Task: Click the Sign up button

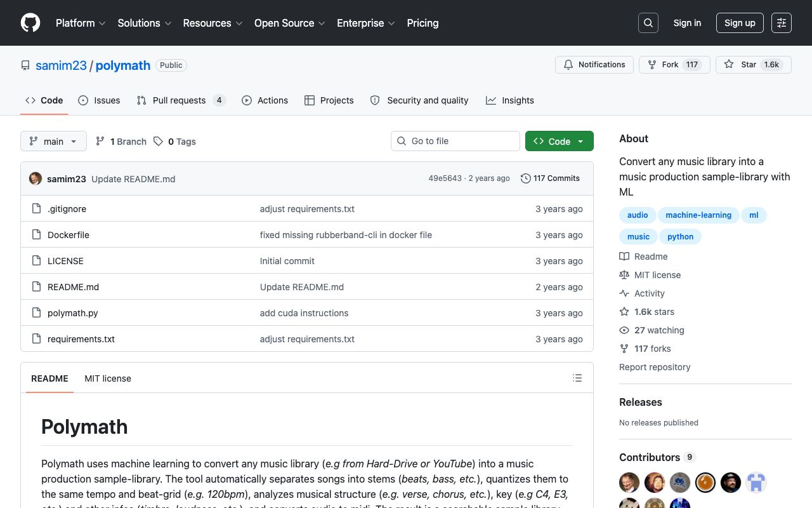Action: point(740,23)
